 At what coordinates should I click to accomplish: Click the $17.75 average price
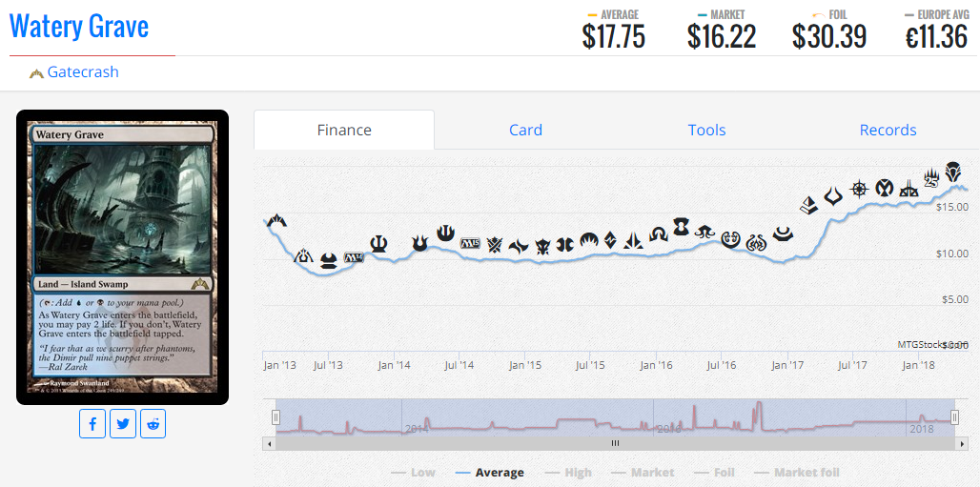click(x=613, y=36)
